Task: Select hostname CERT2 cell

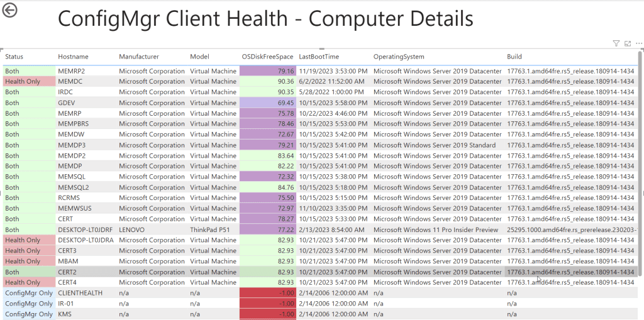Action: tap(86, 272)
